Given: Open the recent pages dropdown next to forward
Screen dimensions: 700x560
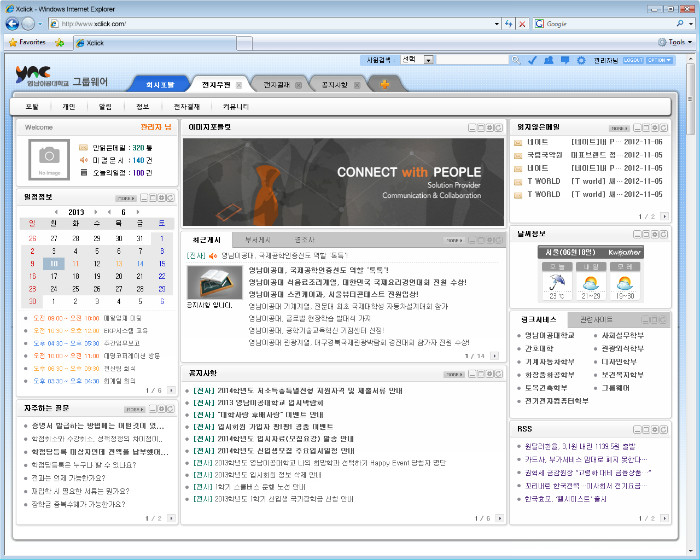Looking at the screenshot, I should pos(40,24).
